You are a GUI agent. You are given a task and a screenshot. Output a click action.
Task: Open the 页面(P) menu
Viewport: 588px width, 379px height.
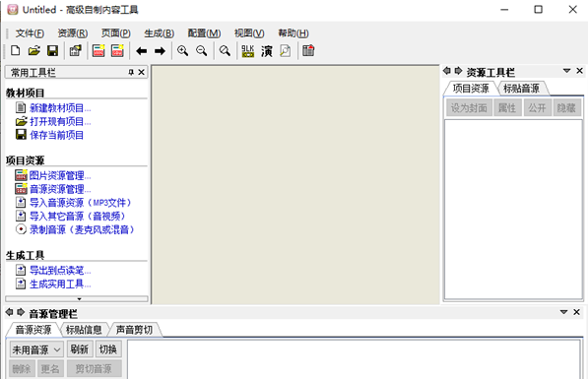pyautogui.click(x=116, y=33)
